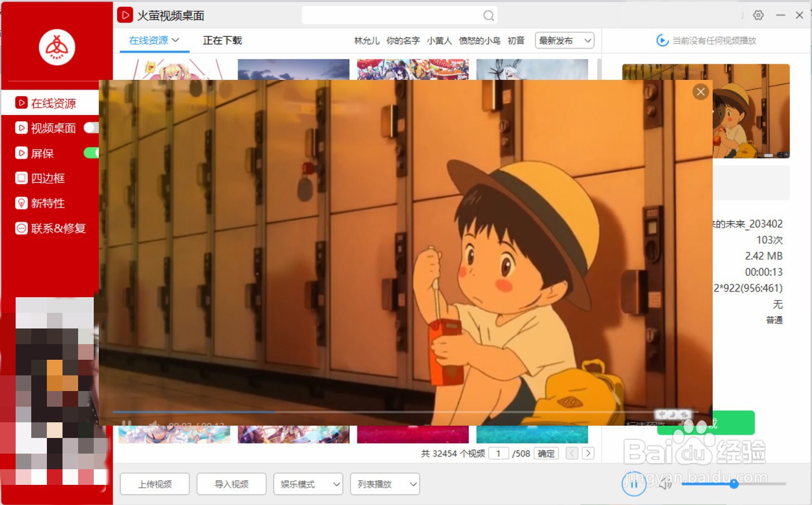Click the 上传视频 button
The image size is (812, 505).
tap(155, 484)
